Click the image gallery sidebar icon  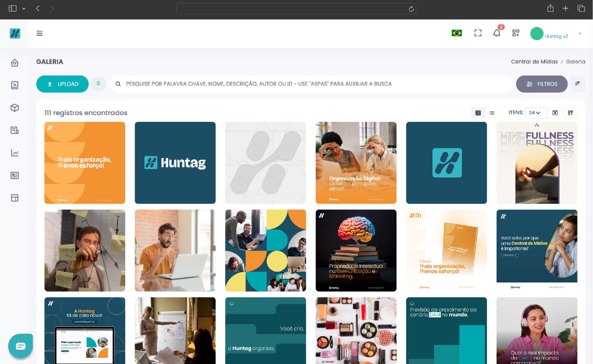(14, 85)
